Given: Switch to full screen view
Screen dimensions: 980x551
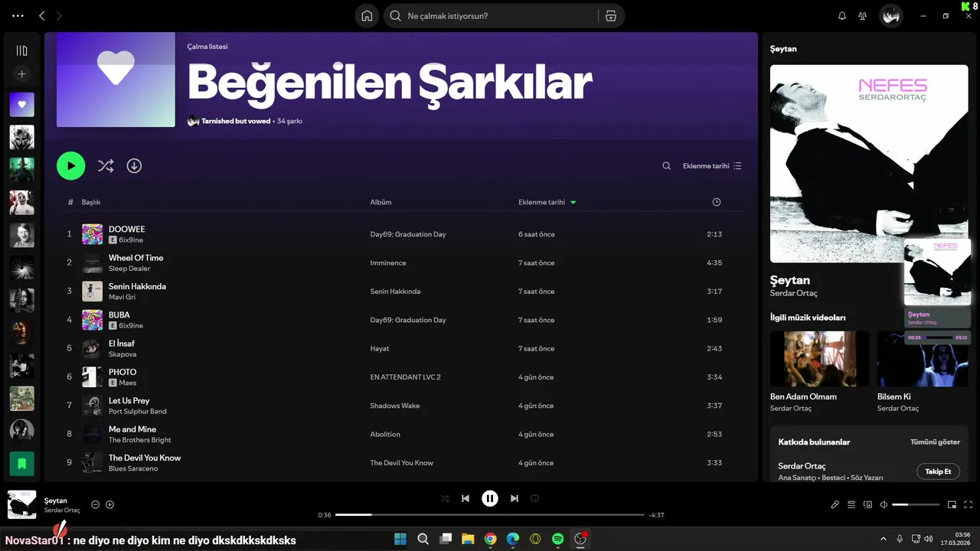Looking at the screenshot, I should tap(968, 504).
